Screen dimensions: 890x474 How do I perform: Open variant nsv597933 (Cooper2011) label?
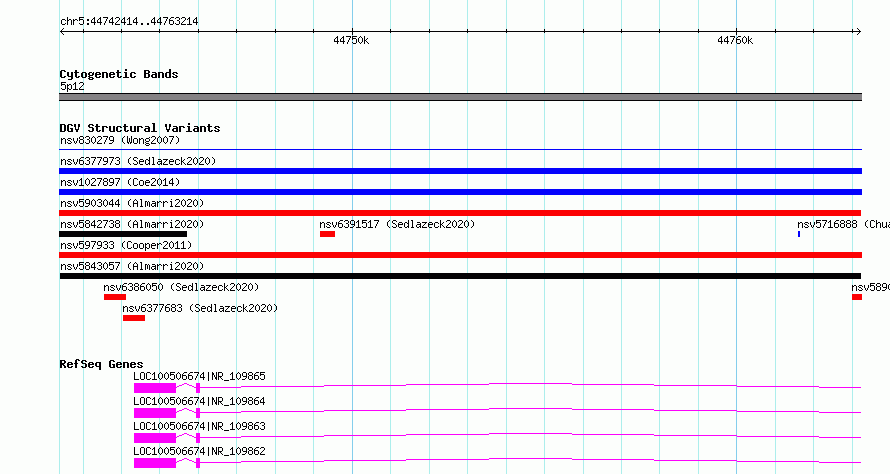pyautogui.click(x=126, y=245)
